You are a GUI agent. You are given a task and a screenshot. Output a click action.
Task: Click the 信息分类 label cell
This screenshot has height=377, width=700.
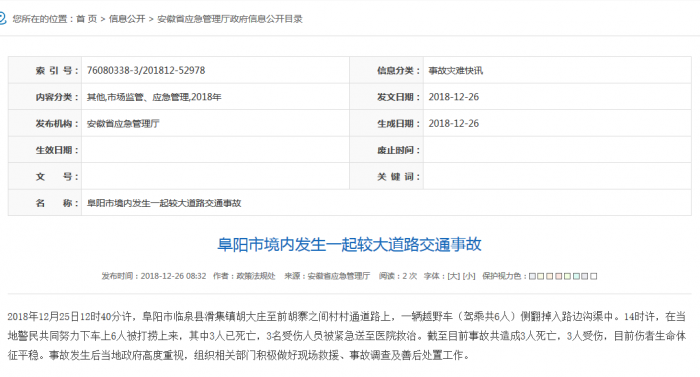pyautogui.click(x=387, y=70)
